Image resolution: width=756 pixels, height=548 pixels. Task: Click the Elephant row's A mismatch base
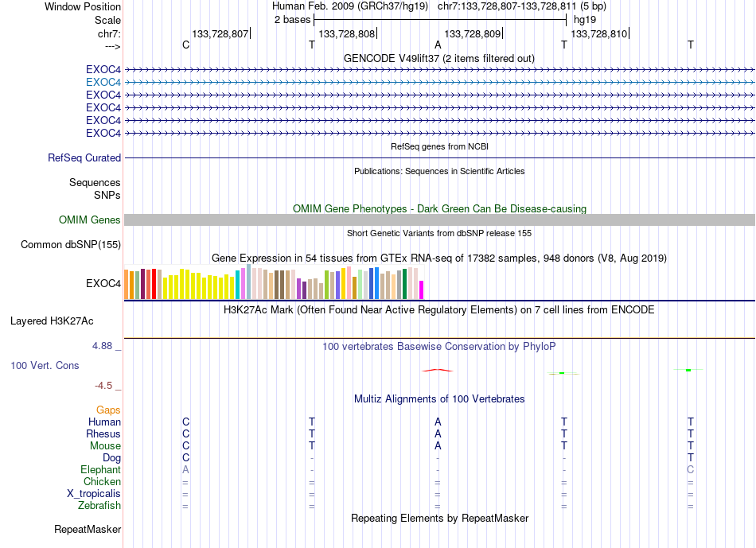click(185, 470)
